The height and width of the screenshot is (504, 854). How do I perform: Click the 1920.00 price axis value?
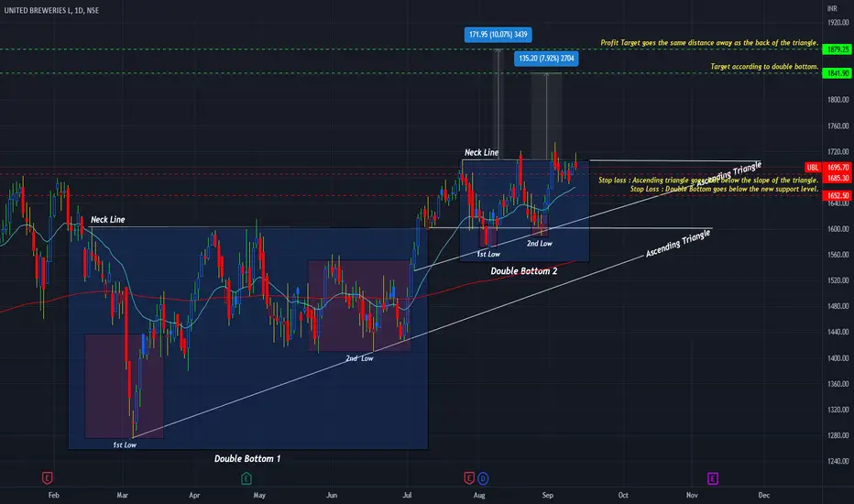pyautogui.click(x=838, y=22)
